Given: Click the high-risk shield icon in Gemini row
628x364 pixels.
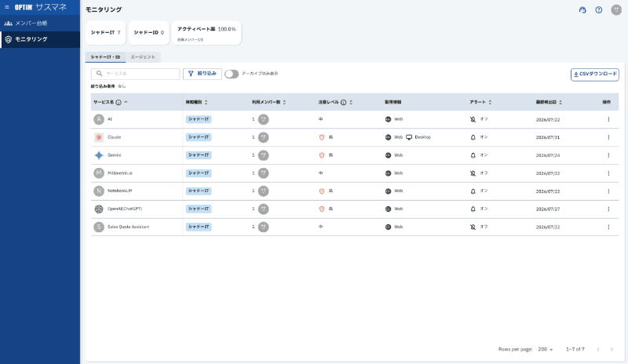Looking at the screenshot, I should [322, 155].
